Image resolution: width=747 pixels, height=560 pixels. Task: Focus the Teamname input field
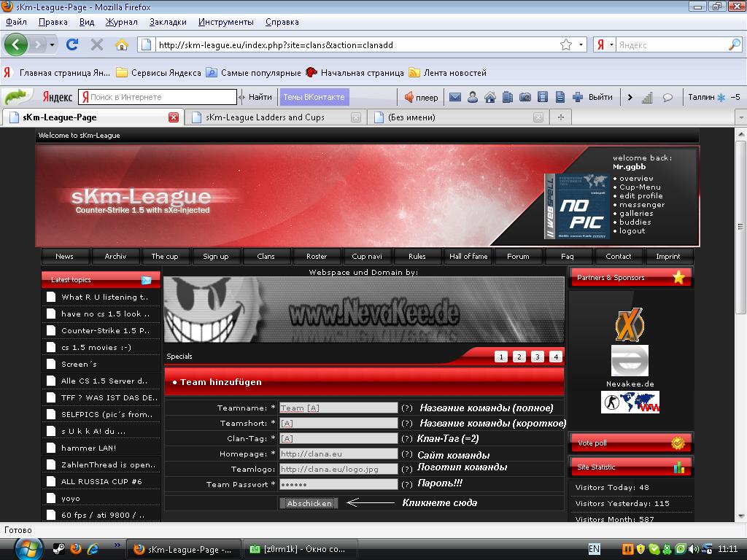coord(338,408)
